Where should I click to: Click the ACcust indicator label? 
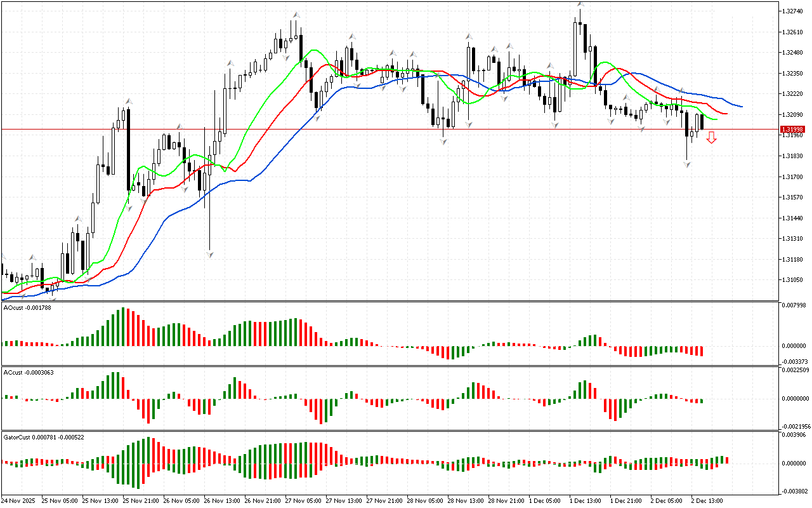[28, 372]
